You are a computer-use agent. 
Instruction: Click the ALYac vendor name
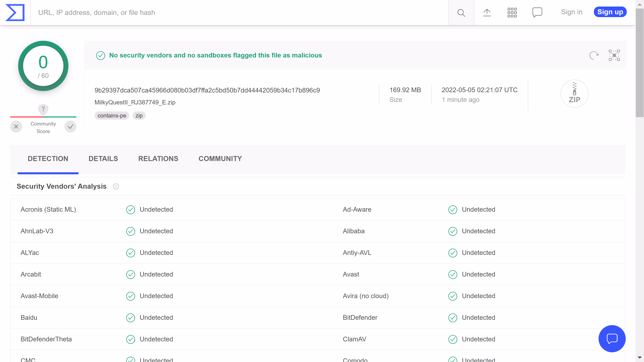[30, 253]
